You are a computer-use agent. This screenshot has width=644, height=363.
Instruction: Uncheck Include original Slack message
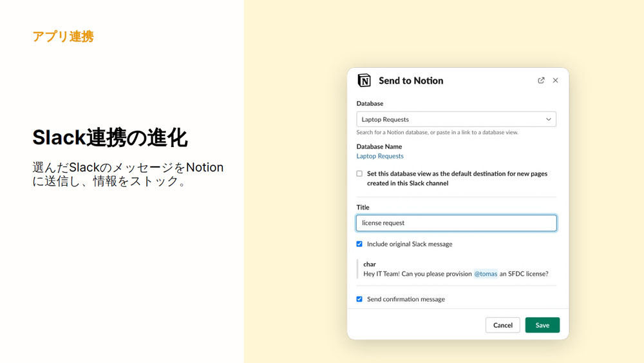pos(359,244)
